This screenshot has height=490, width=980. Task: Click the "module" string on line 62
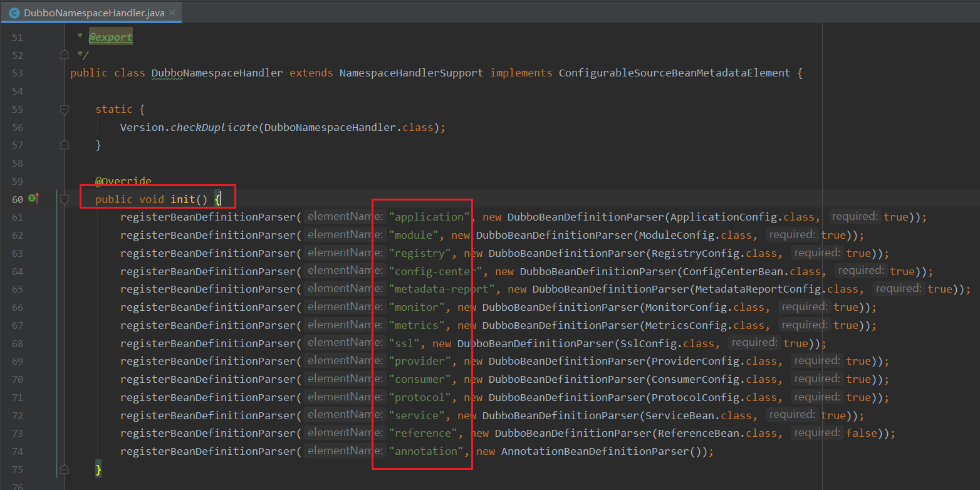tap(414, 235)
